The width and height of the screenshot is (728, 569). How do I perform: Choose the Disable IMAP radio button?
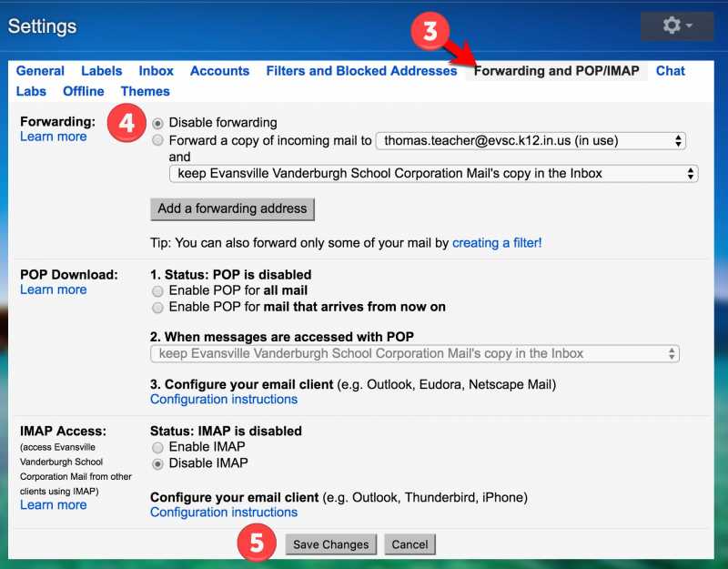[x=158, y=464]
